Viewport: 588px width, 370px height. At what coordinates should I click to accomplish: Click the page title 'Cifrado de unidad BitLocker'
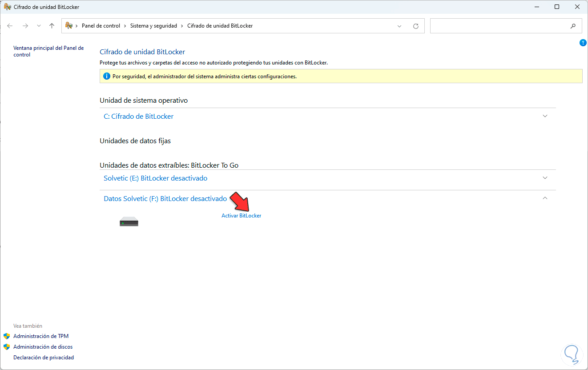click(x=142, y=52)
